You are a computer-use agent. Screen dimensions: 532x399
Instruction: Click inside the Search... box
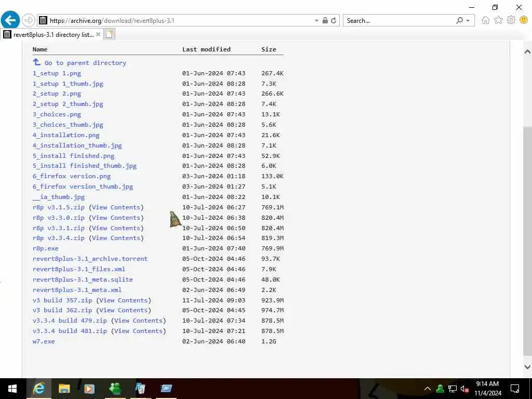(398, 21)
